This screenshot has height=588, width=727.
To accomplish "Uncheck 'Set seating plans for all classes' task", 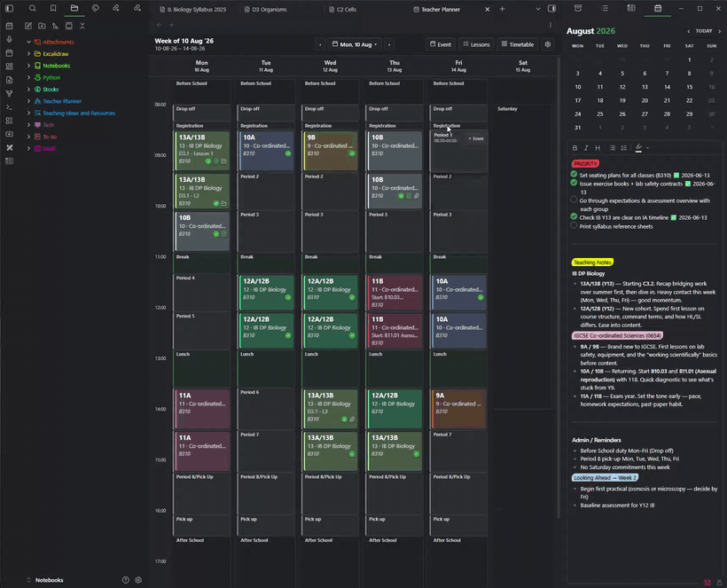I will [574, 175].
